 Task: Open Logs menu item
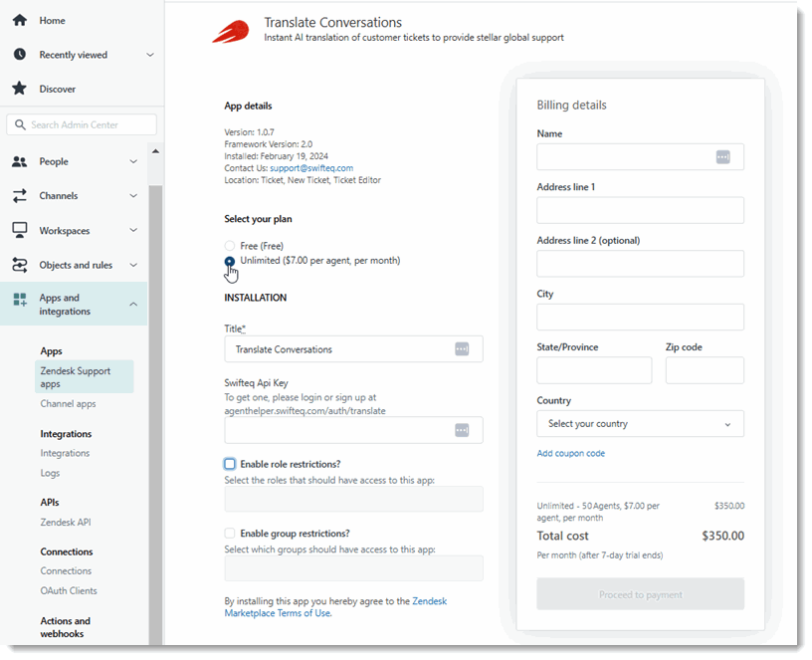50,473
